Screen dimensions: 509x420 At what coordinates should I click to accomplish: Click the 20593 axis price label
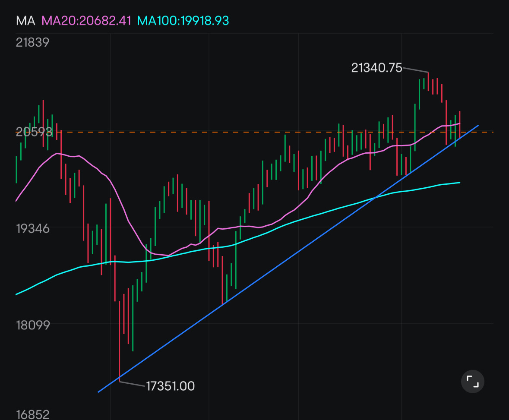point(34,132)
